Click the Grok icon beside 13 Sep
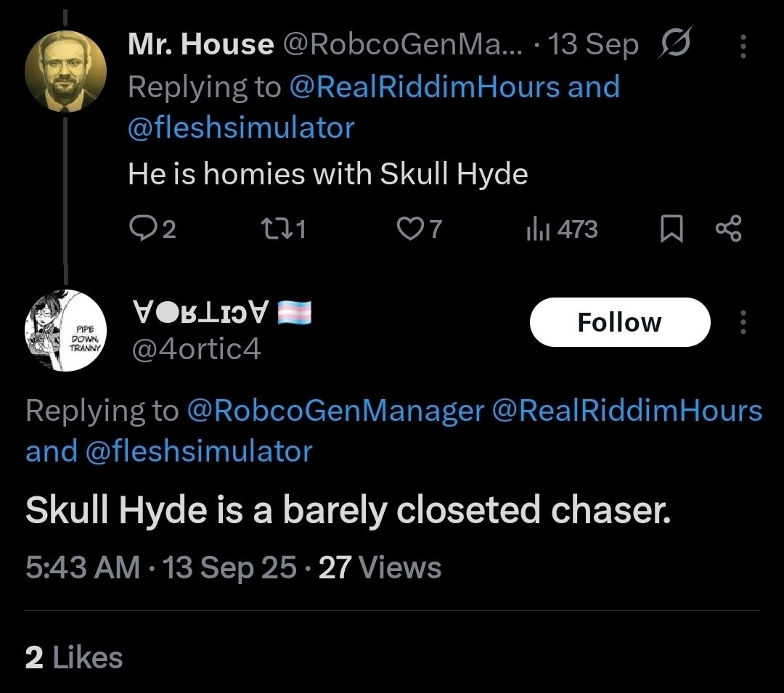 coord(675,45)
